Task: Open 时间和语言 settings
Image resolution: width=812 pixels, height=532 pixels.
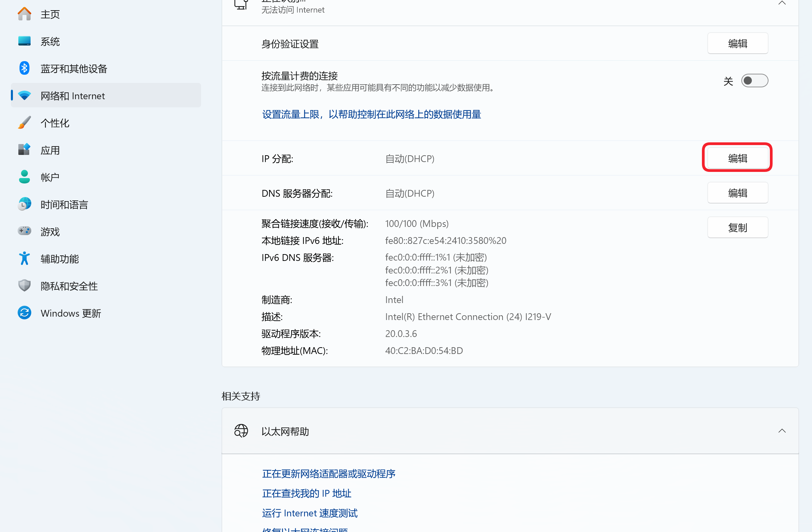Action: tap(64, 204)
